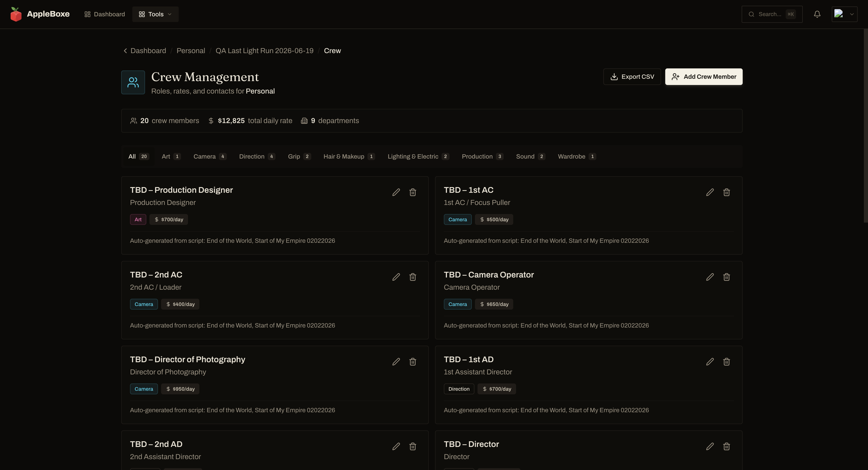Show the Hair & Makeup tab
The image size is (868, 470).
coord(349,156)
